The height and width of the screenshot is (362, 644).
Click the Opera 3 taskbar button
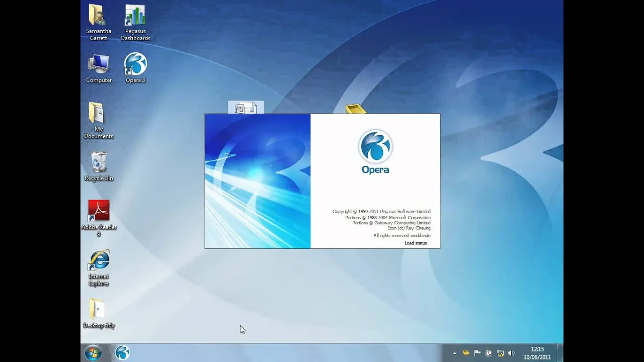point(122,353)
